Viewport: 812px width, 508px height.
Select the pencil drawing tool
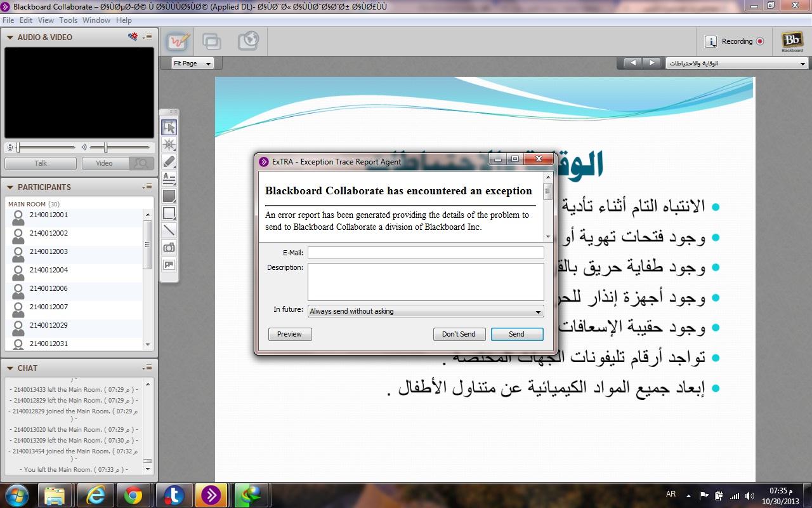tap(169, 162)
